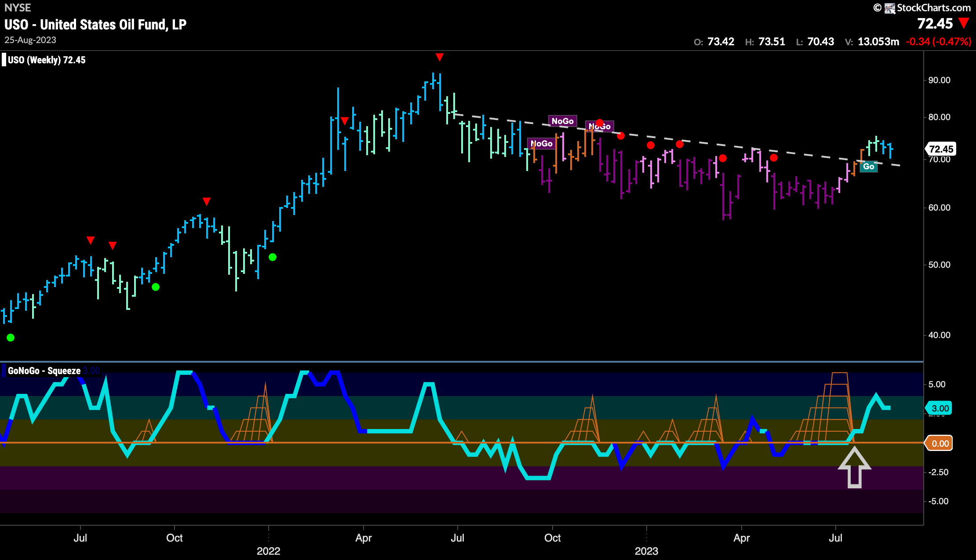Click the red triangle above the November 2021 high
The height and width of the screenshot is (560, 976).
[206, 201]
